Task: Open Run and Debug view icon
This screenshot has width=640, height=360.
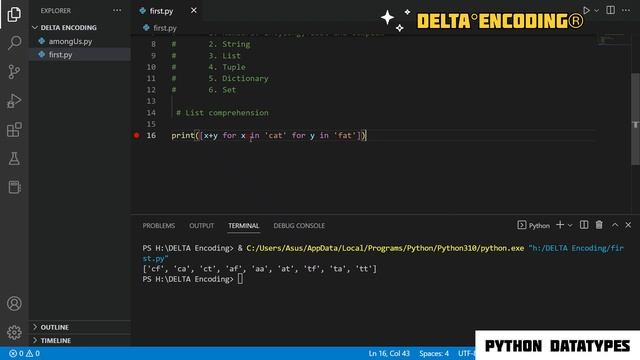Action: (x=14, y=101)
